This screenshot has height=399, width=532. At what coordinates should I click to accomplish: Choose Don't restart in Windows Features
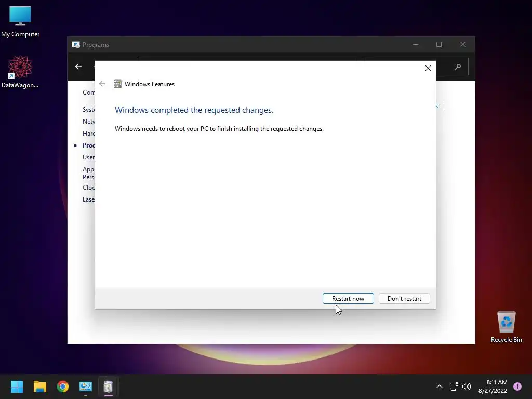[x=404, y=299]
